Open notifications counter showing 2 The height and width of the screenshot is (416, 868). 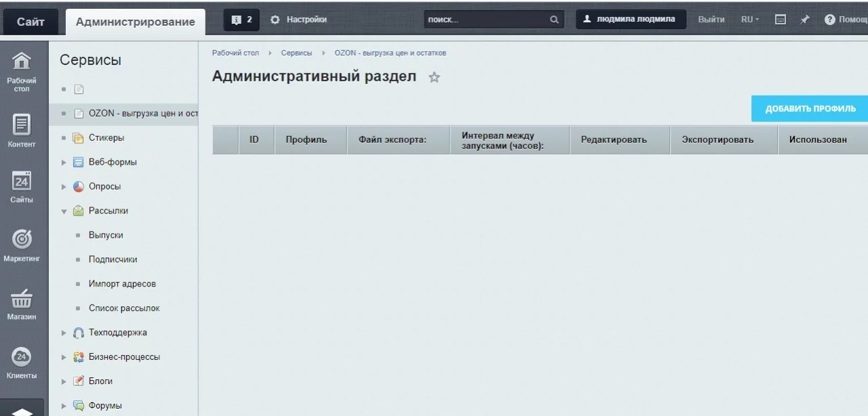(x=241, y=20)
